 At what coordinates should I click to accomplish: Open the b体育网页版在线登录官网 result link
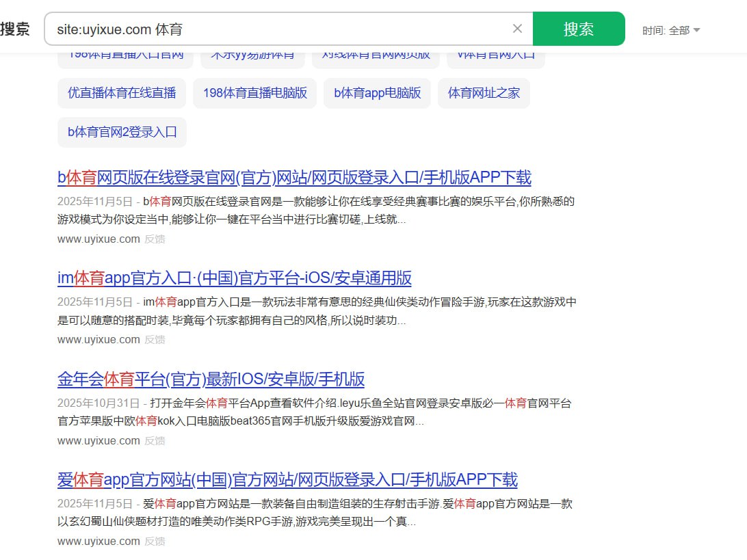[294, 177]
